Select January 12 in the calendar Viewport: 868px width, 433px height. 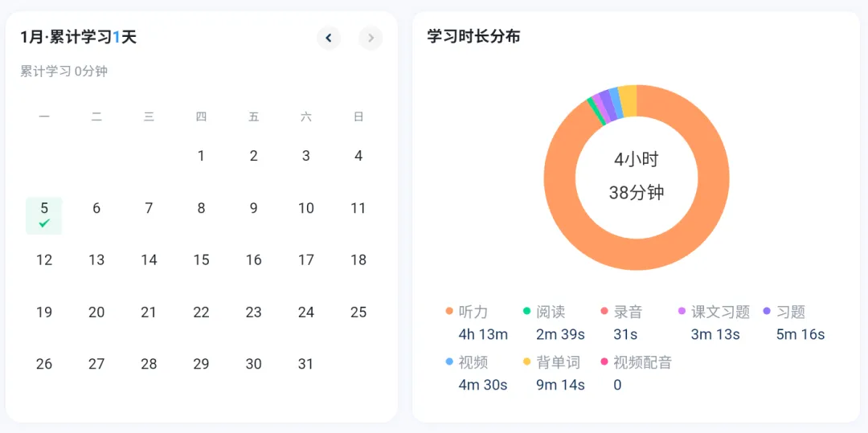point(44,260)
